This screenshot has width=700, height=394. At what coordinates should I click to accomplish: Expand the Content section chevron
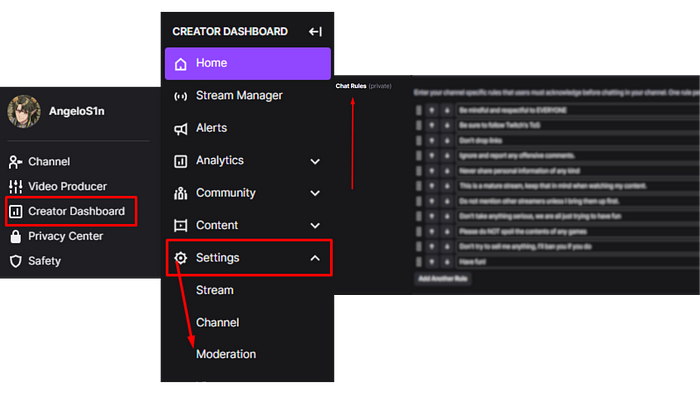[315, 226]
